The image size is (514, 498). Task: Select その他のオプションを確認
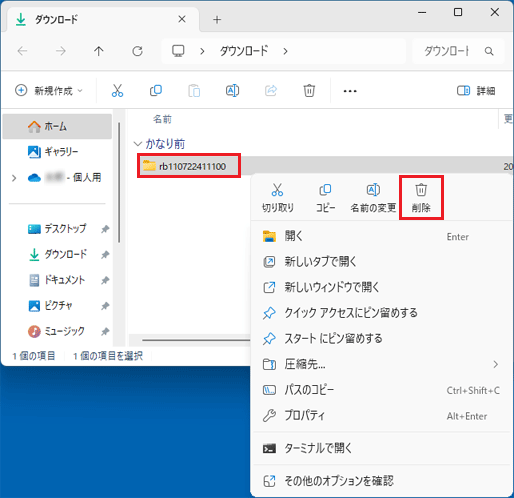[381, 481]
